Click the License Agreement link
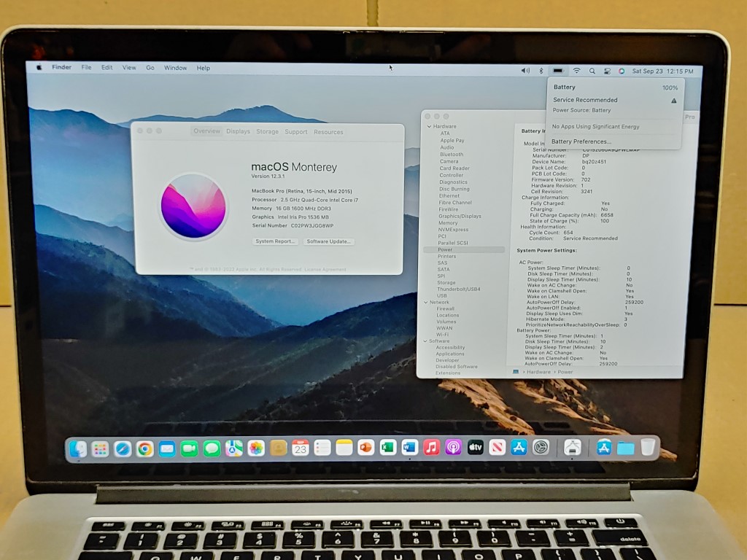Viewport: 747px width, 560px height. pyautogui.click(x=325, y=270)
